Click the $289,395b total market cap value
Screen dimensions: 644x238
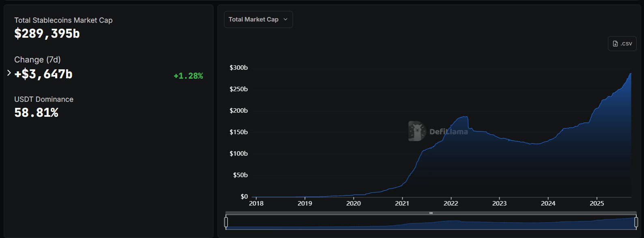47,34
